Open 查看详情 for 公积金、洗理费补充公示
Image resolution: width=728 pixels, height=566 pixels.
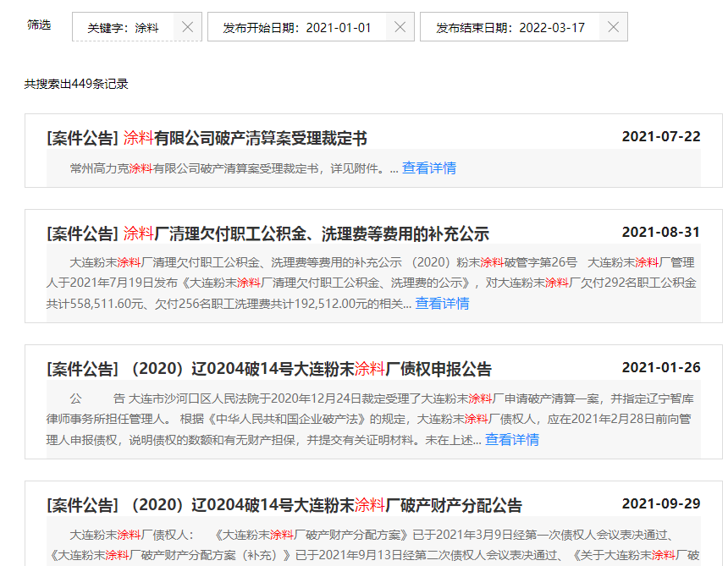[x=442, y=304]
